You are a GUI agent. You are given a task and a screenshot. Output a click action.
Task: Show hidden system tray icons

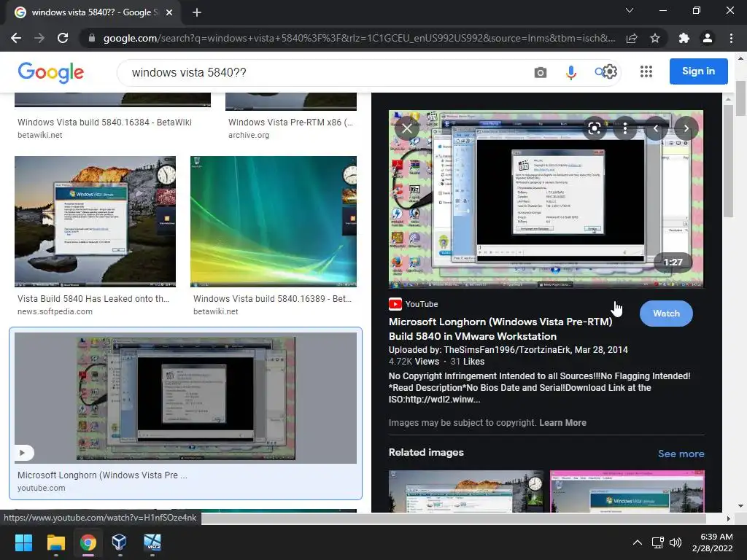637,542
